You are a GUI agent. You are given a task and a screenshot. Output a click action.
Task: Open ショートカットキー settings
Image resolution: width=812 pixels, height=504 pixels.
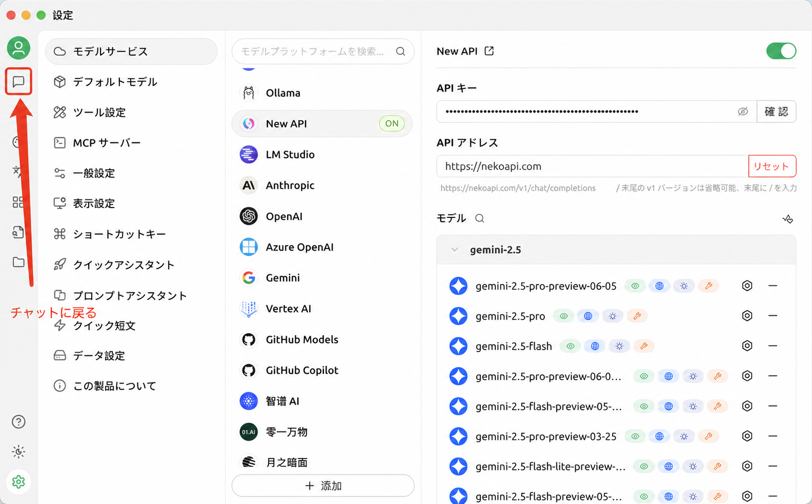(132, 234)
